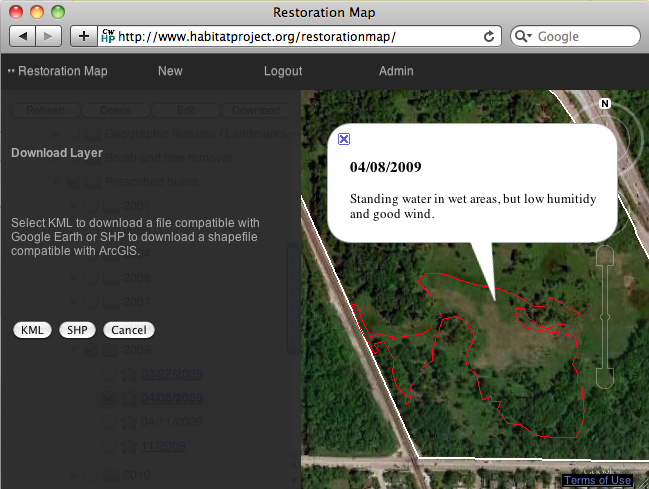Screen dimensions: 649x489
Task: Go back in browser history
Action: pos(23,36)
